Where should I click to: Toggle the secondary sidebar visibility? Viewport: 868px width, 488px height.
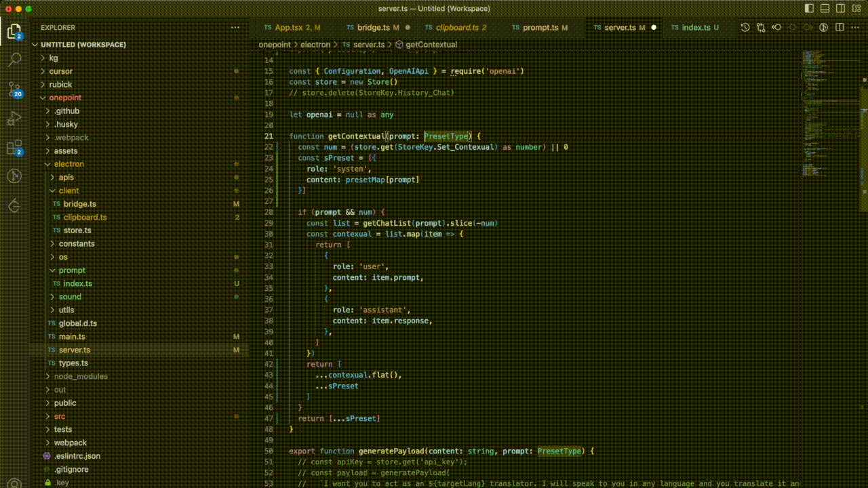point(841,9)
